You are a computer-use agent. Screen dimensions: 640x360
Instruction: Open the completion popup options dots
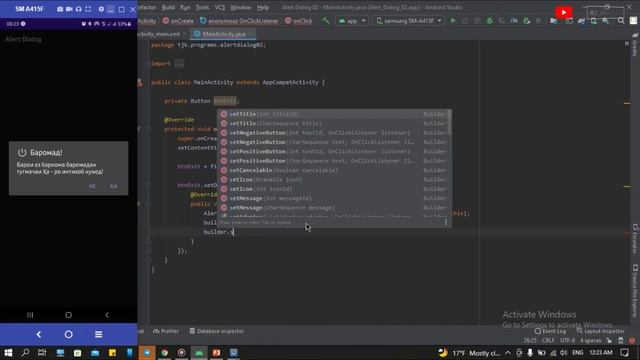click(446, 222)
